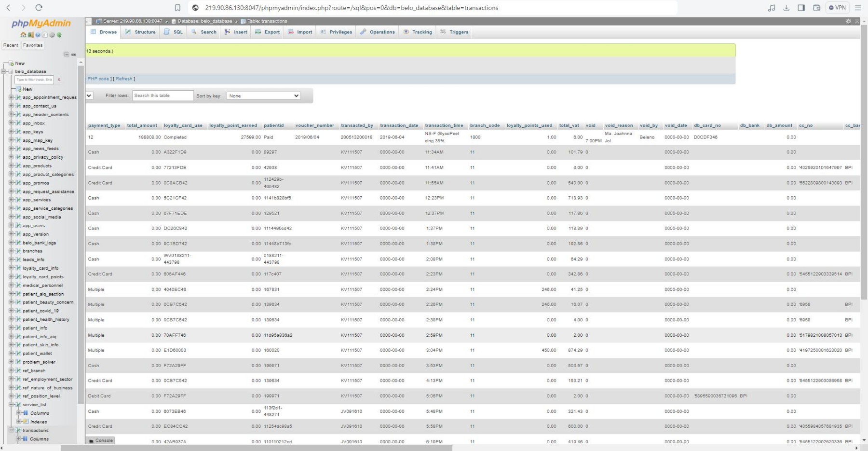Click the collapse top menu arrow icon
Screen dimensions: 868x451
[x=857, y=21]
